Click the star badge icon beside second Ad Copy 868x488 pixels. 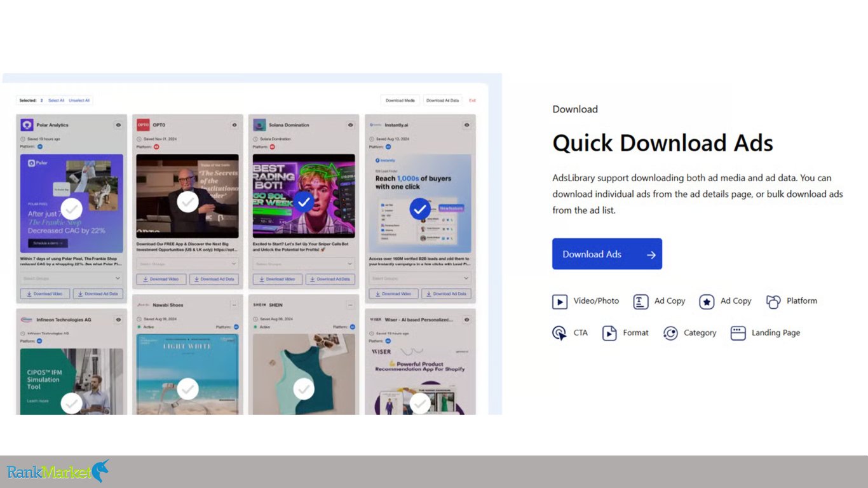tap(707, 302)
